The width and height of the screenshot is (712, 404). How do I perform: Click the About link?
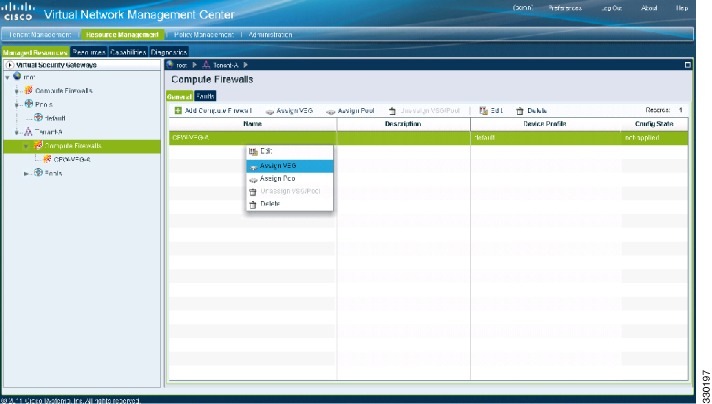point(649,8)
